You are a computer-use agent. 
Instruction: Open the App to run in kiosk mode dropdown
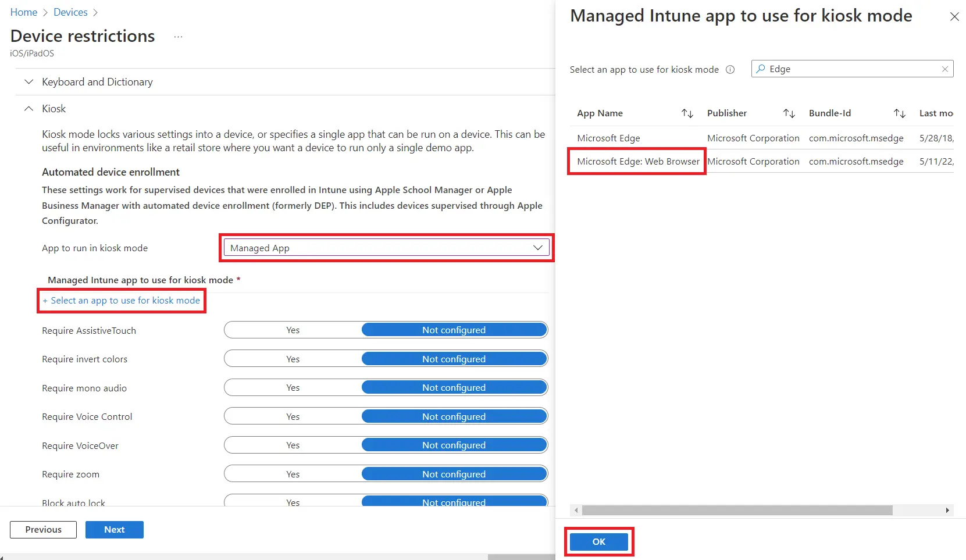(386, 248)
